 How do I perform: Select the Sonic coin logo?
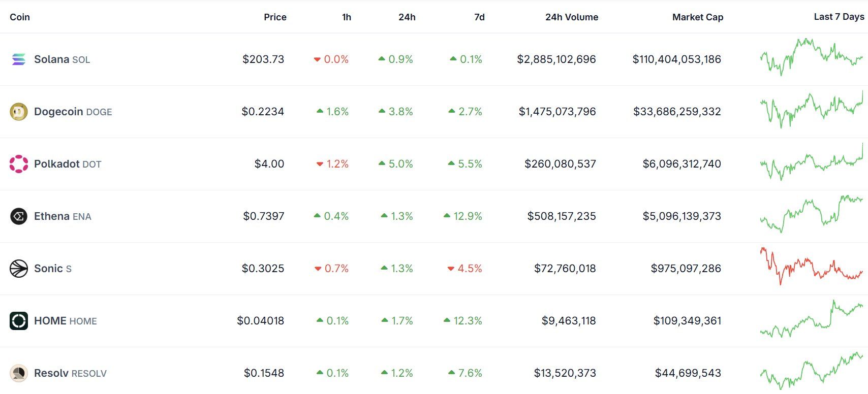18,268
